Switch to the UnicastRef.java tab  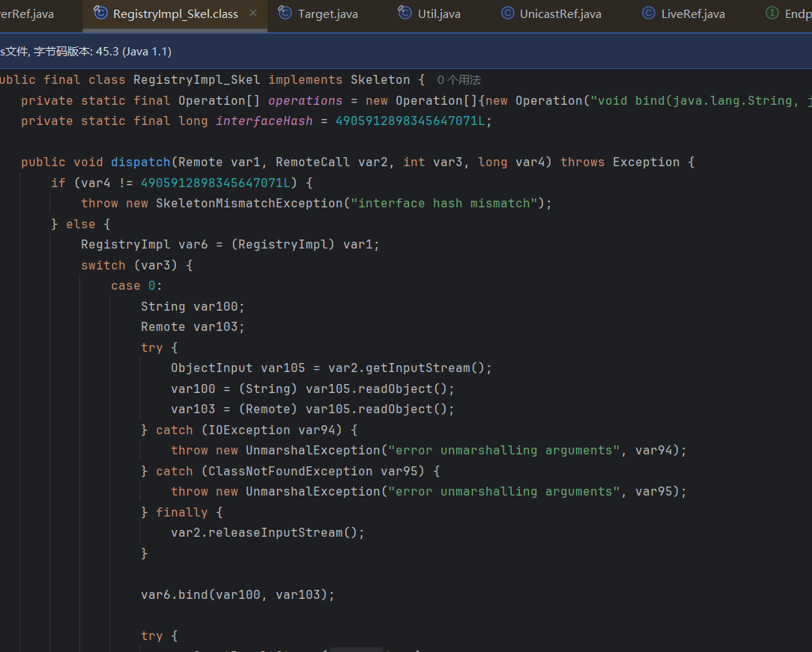pyautogui.click(x=560, y=14)
